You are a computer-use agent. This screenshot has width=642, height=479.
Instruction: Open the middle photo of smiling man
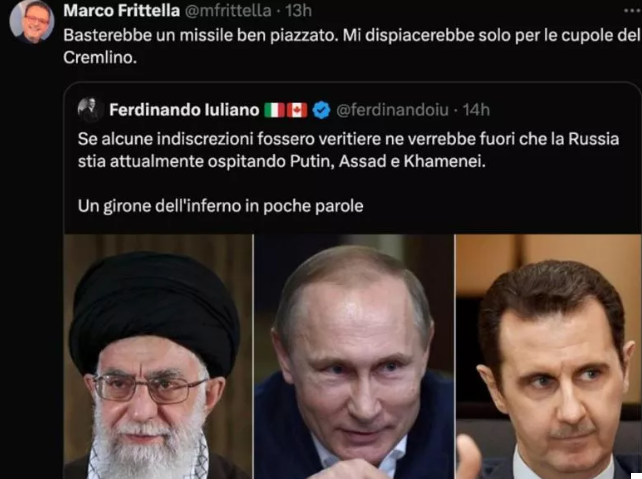(x=354, y=357)
